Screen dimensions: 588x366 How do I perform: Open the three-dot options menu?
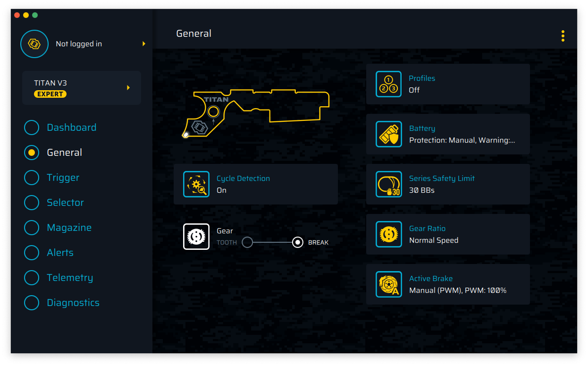pos(563,36)
